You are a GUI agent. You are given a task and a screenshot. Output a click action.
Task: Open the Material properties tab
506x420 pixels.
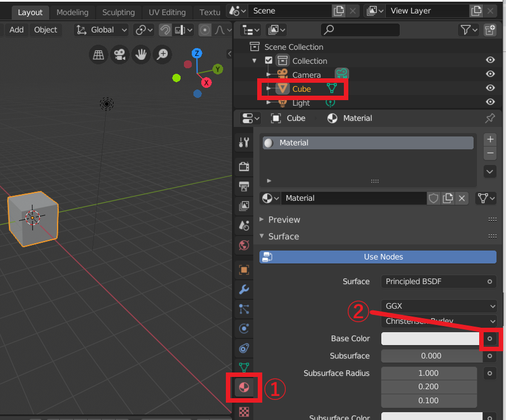pyautogui.click(x=244, y=387)
